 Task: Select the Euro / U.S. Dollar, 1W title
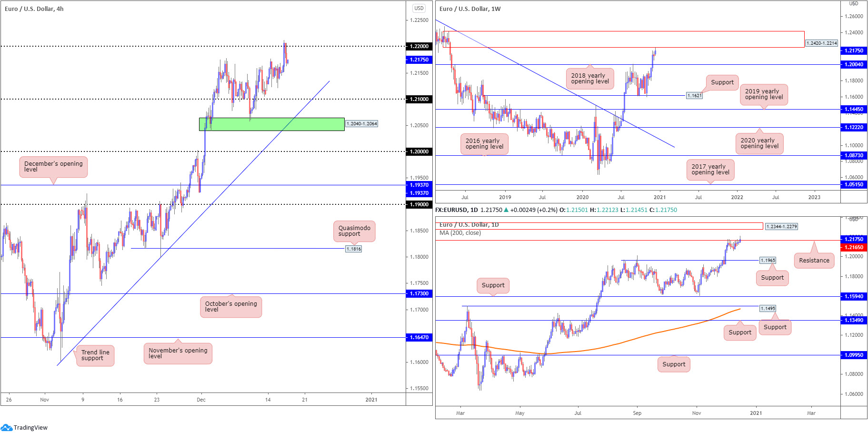pos(470,9)
